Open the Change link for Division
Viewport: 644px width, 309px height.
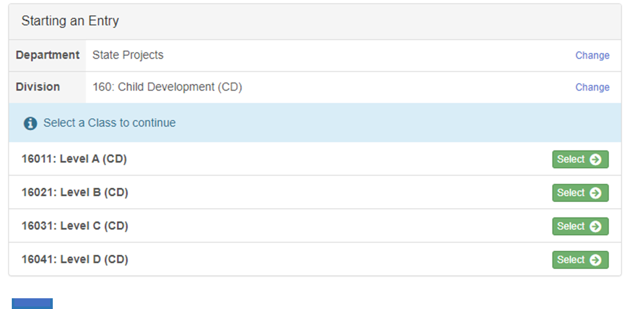pyautogui.click(x=592, y=87)
